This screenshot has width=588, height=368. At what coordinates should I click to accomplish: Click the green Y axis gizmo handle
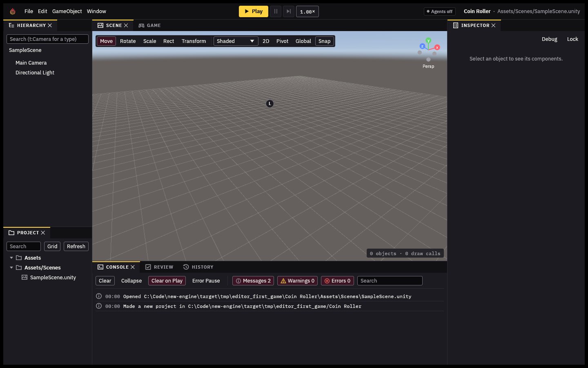point(428,40)
